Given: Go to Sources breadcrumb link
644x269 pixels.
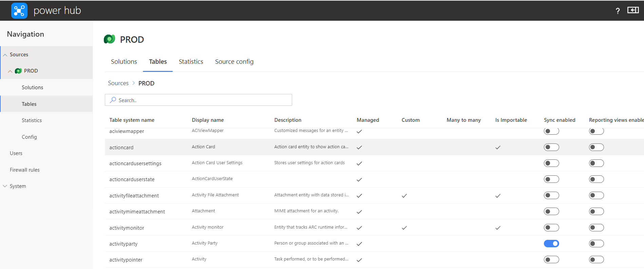Looking at the screenshot, I should pyautogui.click(x=118, y=83).
